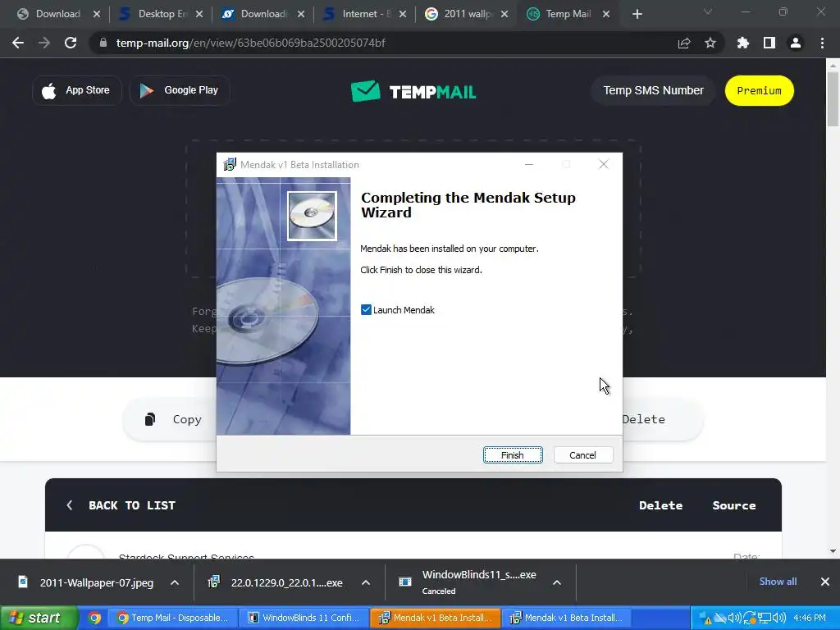
Task: Switch to the Internet tab
Action: click(x=364, y=14)
